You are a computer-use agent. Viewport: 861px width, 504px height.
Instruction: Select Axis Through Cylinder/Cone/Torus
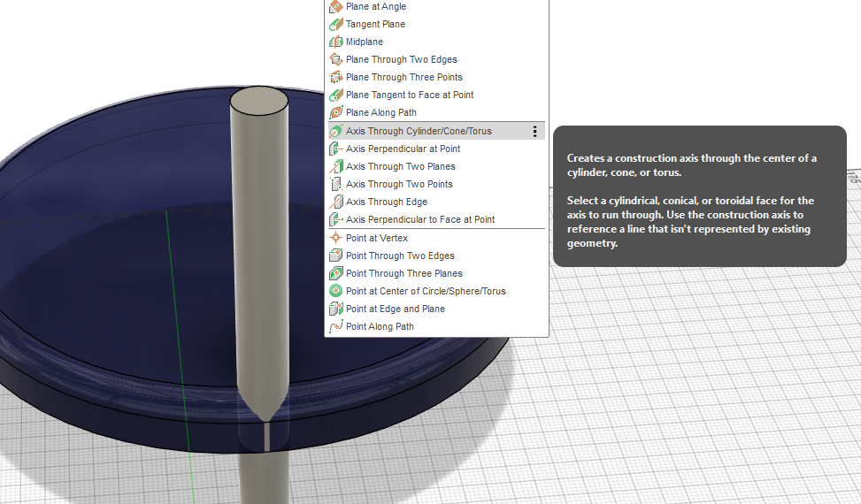coord(419,131)
